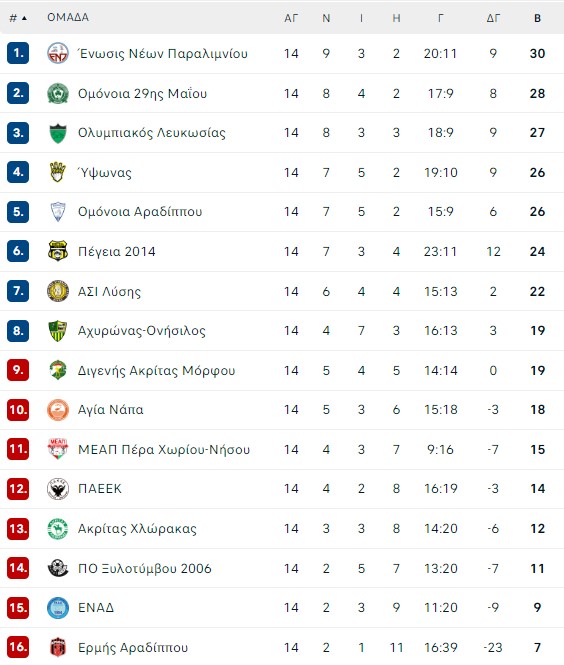The height and width of the screenshot is (665, 564).
Task: Click the Ύψωνας team emblem
Action: pos(58,172)
